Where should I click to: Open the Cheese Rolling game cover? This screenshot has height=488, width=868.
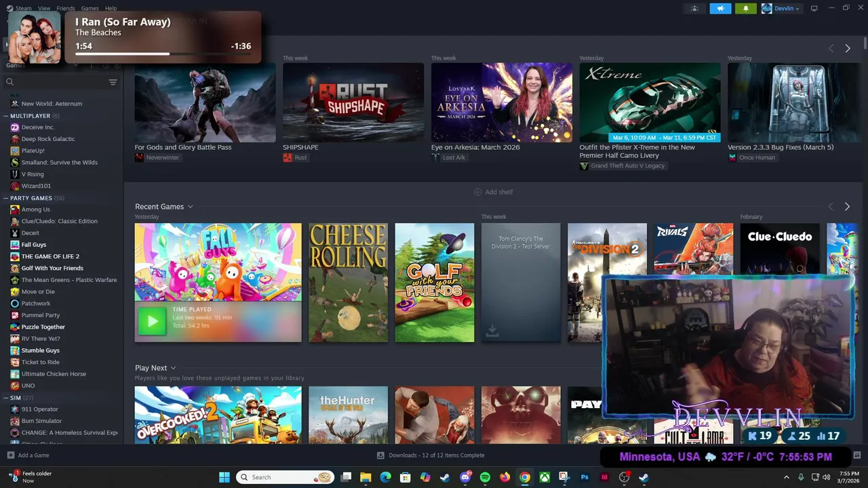348,283
